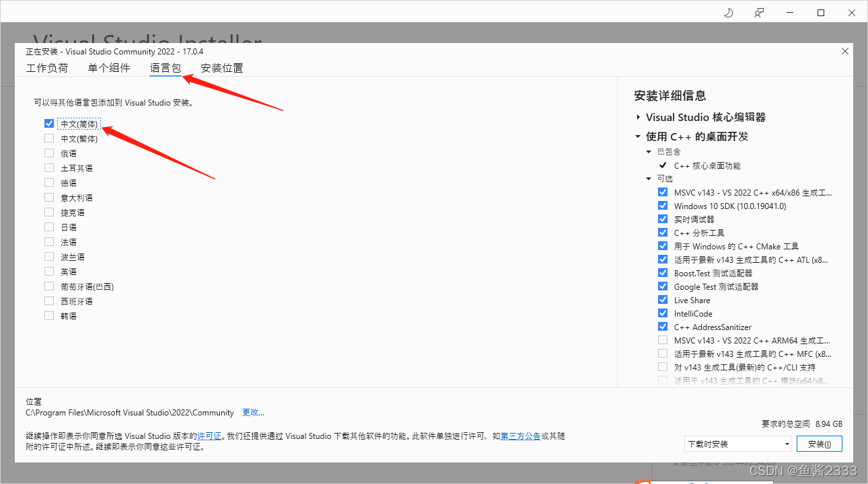Tick the 意大利语 checkbox
This screenshot has height=484, width=868.
tap(49, 198)
